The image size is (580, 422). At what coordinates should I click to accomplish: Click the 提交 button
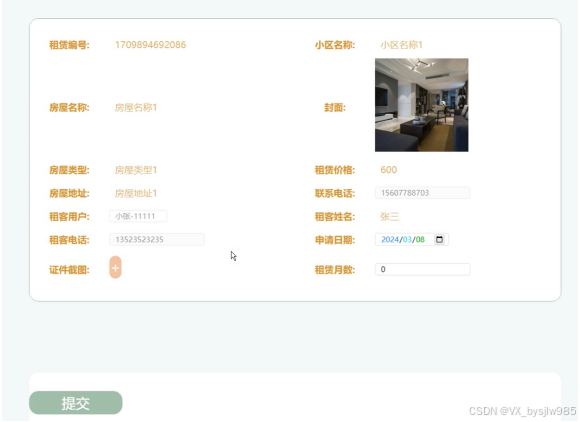76,403
